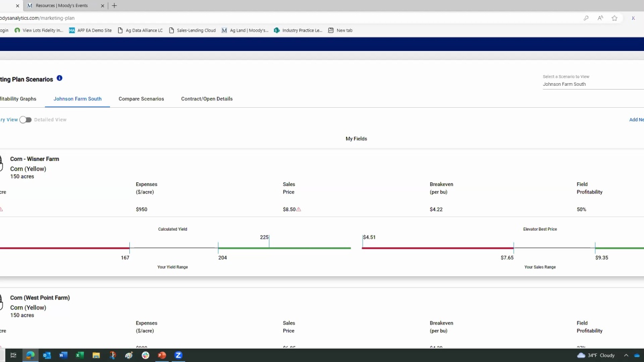Viewport: 644px width, 362px height.
Task: Open the Ag Data Alliance LC bookmark
Action: point(140,31)
